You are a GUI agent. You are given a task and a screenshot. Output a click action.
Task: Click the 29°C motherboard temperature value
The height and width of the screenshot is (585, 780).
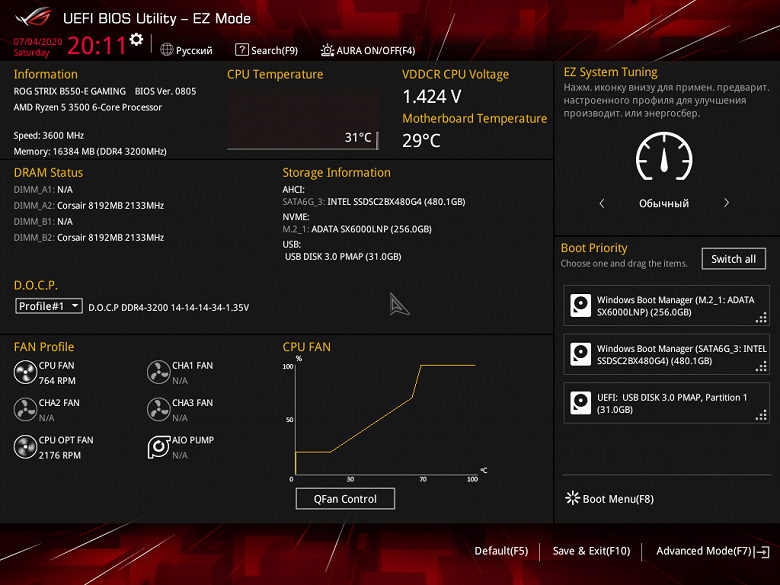[x=421, y=140]
